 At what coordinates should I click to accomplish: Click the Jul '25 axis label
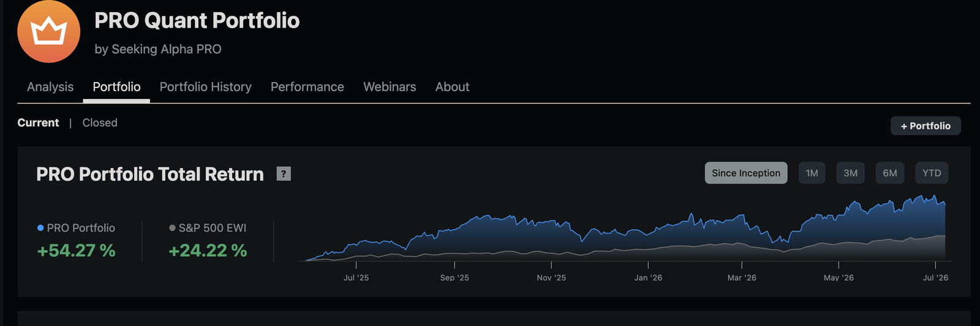[x=356, y=278]
